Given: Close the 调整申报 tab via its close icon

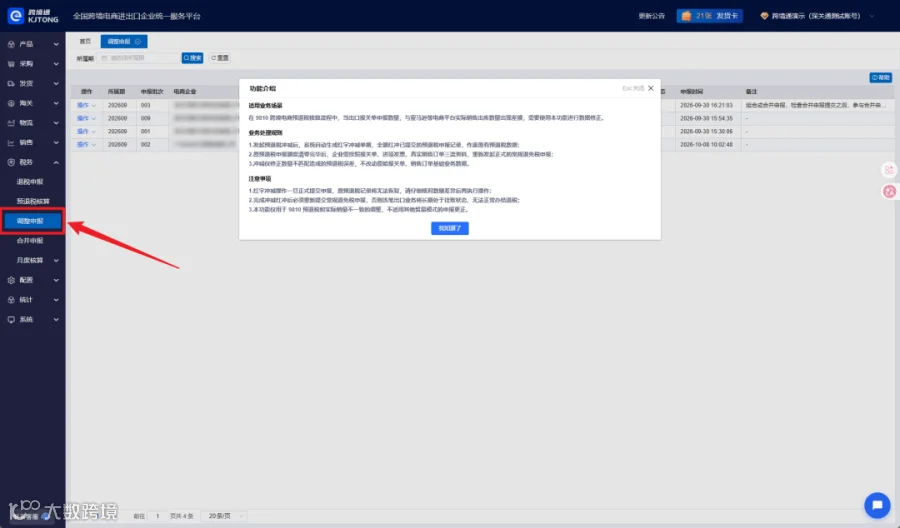Looking at the screenshot, I should pyautogui.click(x=138, y=41).
